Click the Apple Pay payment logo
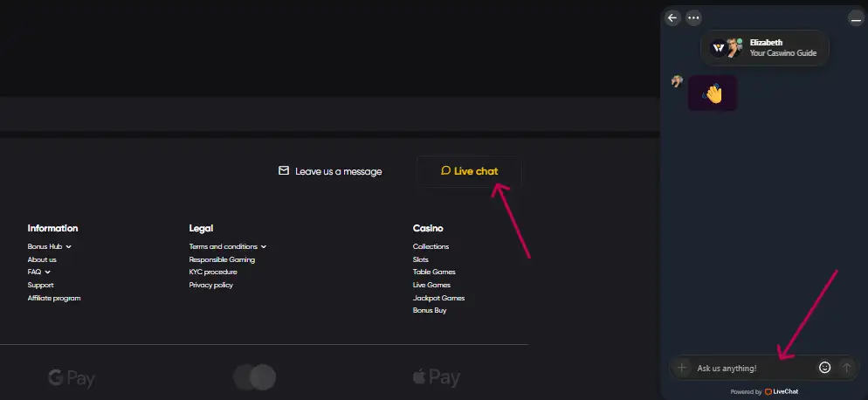The height and width of the screenshot is (400, 868). click(437, 378)
